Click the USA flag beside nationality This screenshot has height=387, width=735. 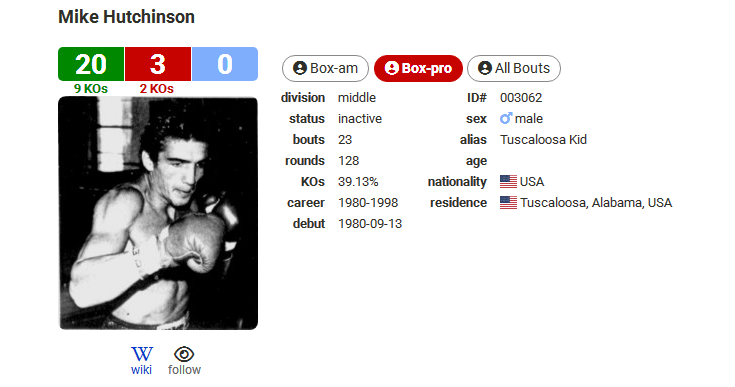[508, 181]
